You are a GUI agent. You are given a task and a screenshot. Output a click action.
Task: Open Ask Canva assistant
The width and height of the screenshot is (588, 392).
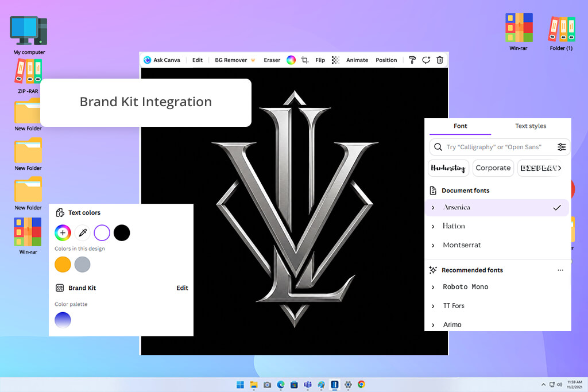161,60
